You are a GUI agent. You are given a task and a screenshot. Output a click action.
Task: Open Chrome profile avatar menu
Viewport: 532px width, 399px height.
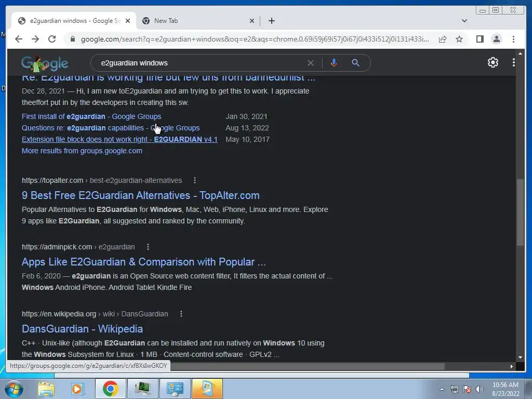tap(496, 39)
